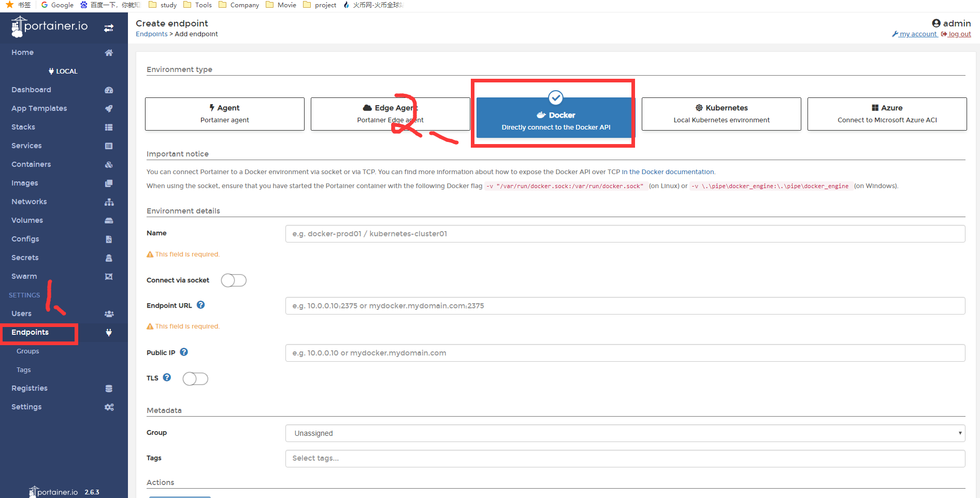Click the Services list icon
The height and width of the screenshot is (498, 980).
(x=109, y=146)
